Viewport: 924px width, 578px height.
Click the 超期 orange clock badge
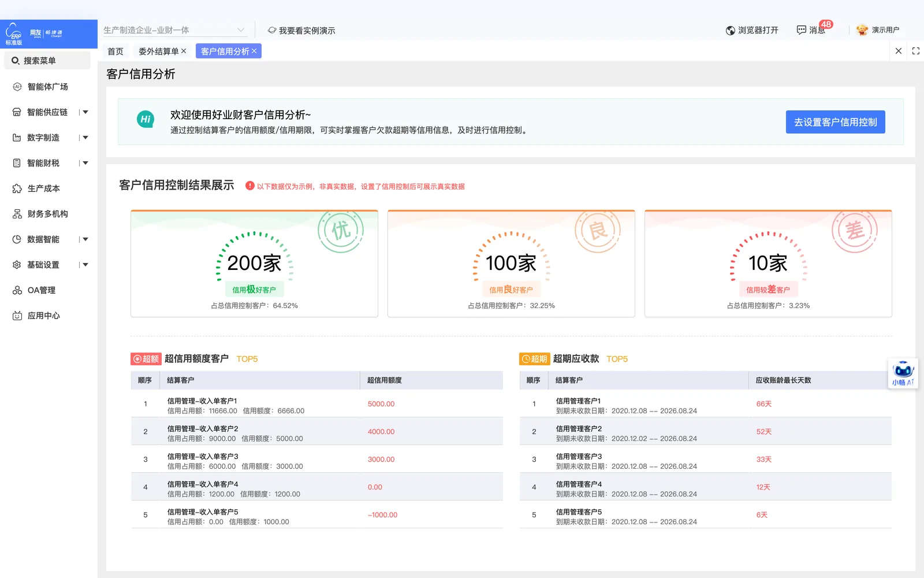coord(534,359)
